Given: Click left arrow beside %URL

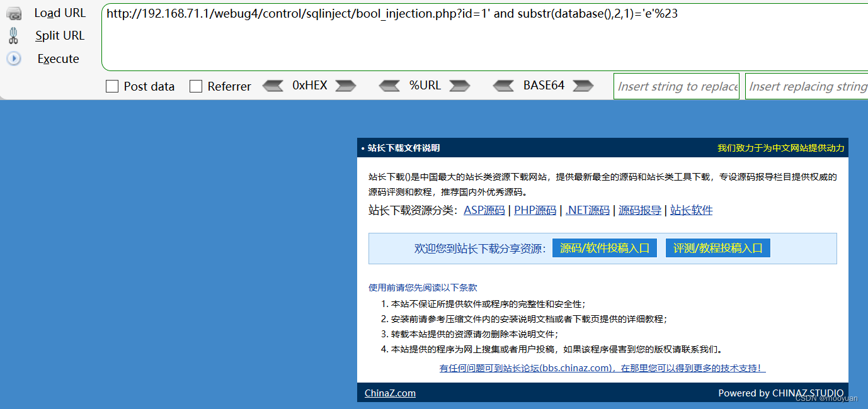Looking at the screenshot, I should point(389,86).
